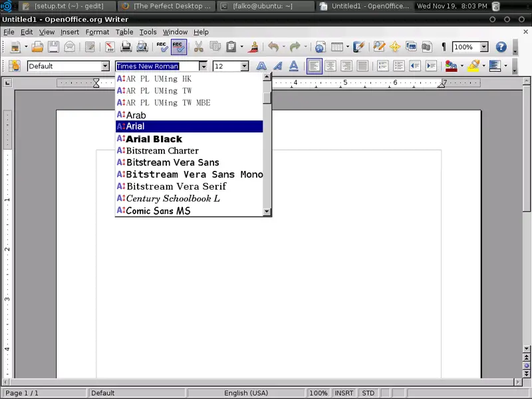Switch to falko@ubuntu terminal taskbar window

[x=265, y=6]
